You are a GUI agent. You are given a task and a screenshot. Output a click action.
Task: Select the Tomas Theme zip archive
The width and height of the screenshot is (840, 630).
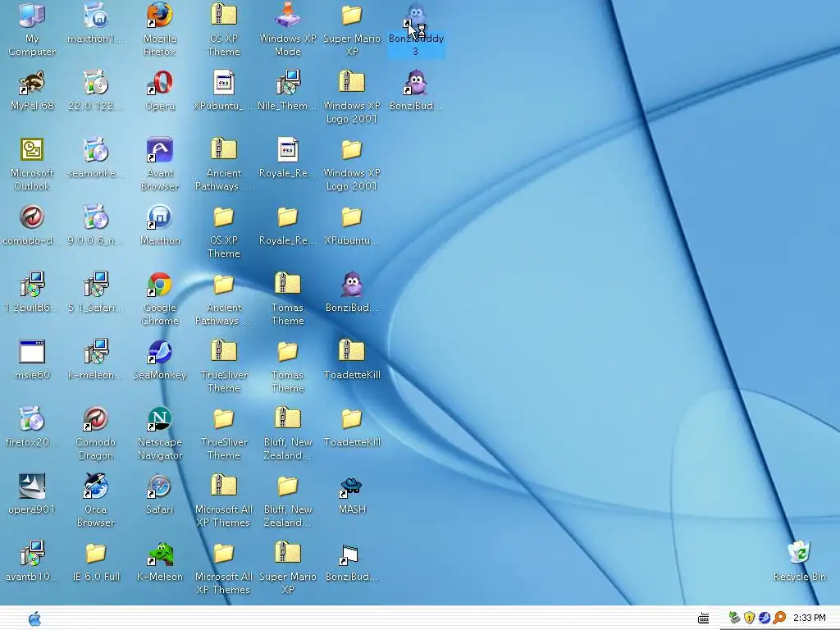[x=288, y=283]
